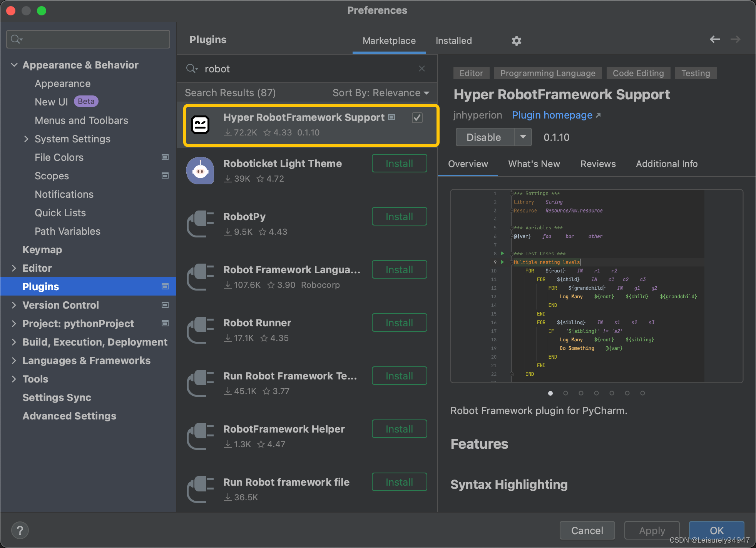Open the Overview tab

[x=468, y=164]
